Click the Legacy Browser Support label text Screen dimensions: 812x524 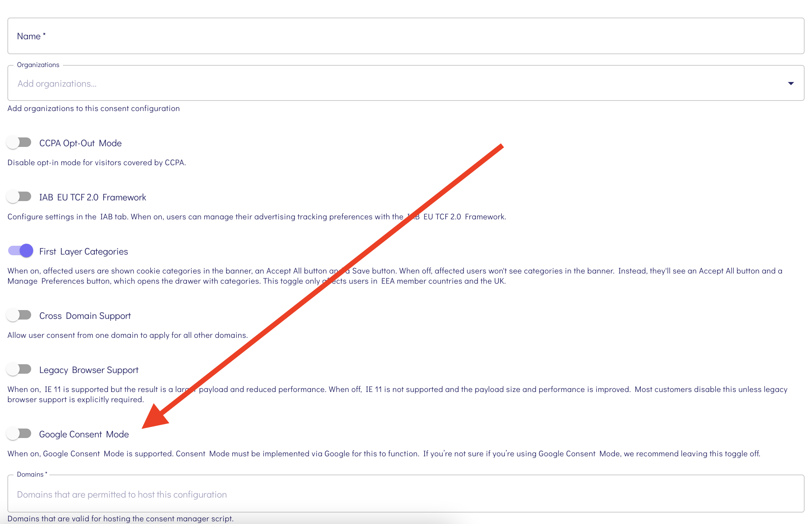point(88,370)
